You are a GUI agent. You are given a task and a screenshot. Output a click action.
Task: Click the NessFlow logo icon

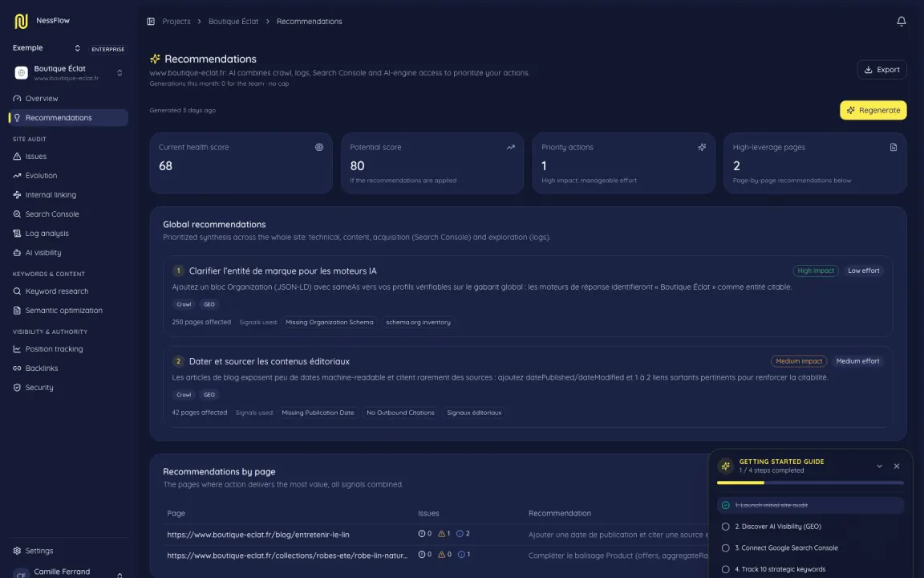coord(21,21)
